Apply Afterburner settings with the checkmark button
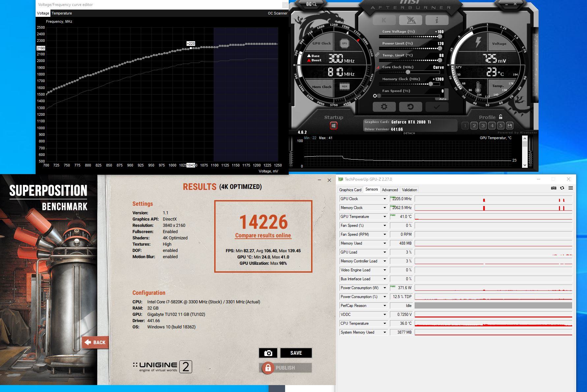 (437, 107)
